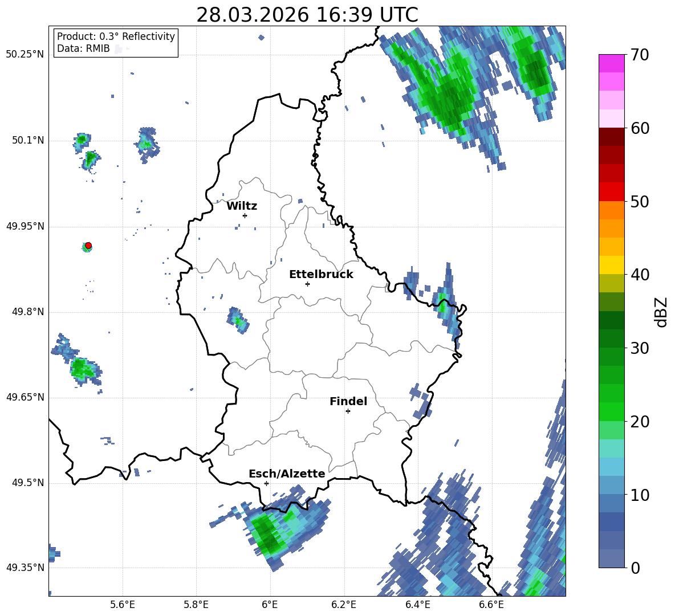Select the Esch/Alzette label
Screen dimensions: 675x616
pos(287,474)
